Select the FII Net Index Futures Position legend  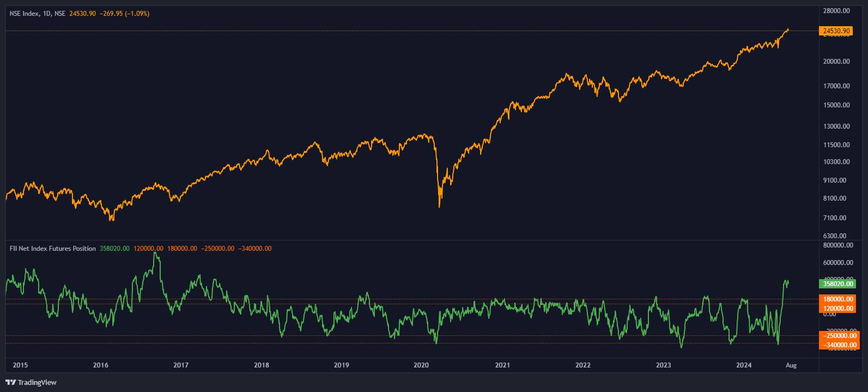click(52, 249)
